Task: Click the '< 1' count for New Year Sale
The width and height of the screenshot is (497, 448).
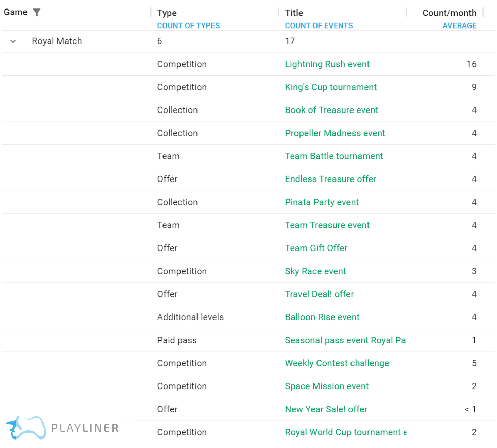Action: pyautogui.click(x=470, y=409)
